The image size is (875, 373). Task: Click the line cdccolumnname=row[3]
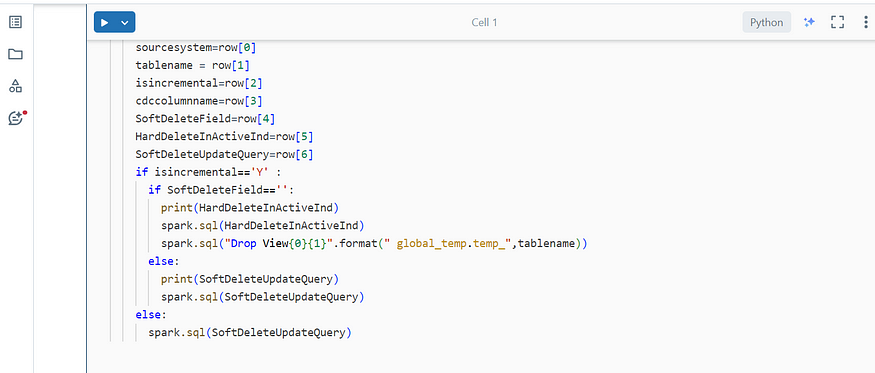pos(199,101)
